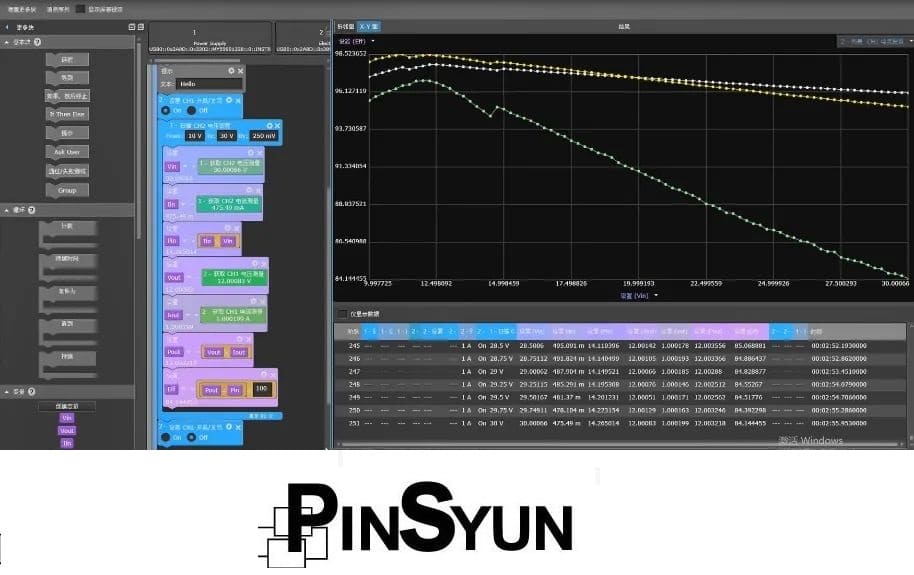Open gear icon on the Vin assignment block
Screen dimensions: 914x575
tap(251, 152)
